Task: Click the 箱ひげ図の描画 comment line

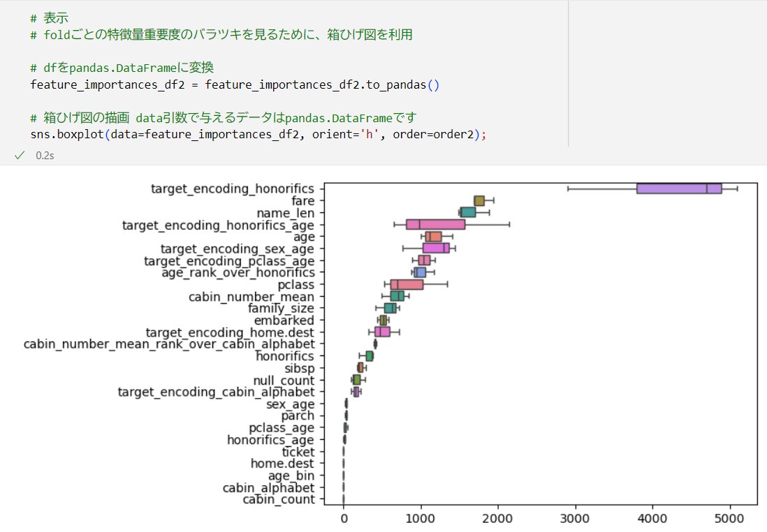Action: (x=223, y=118)
